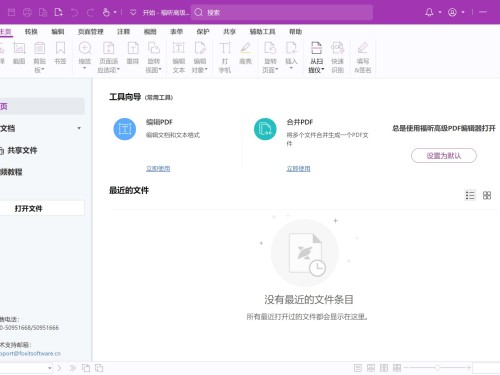Click 立即使用 link under 编辑PDF
The image size is (500, 375).
coord(158,169)
